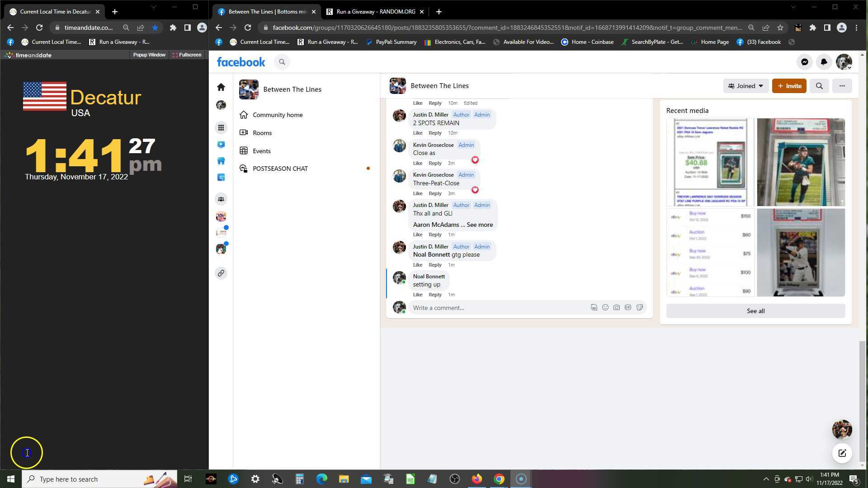The image size is (868, 488).
Task: Expand See more on Aaron McAdams comment
Action: pyautogui.click(x=479, y=225)
